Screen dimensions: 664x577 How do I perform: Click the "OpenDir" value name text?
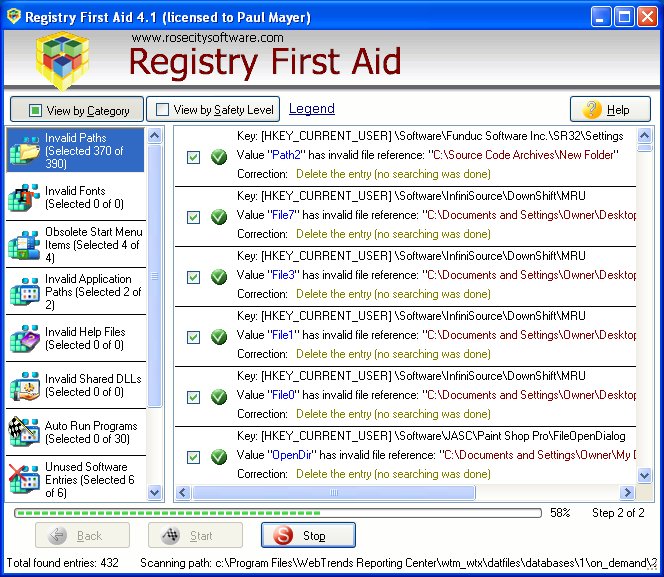point(291,455)
